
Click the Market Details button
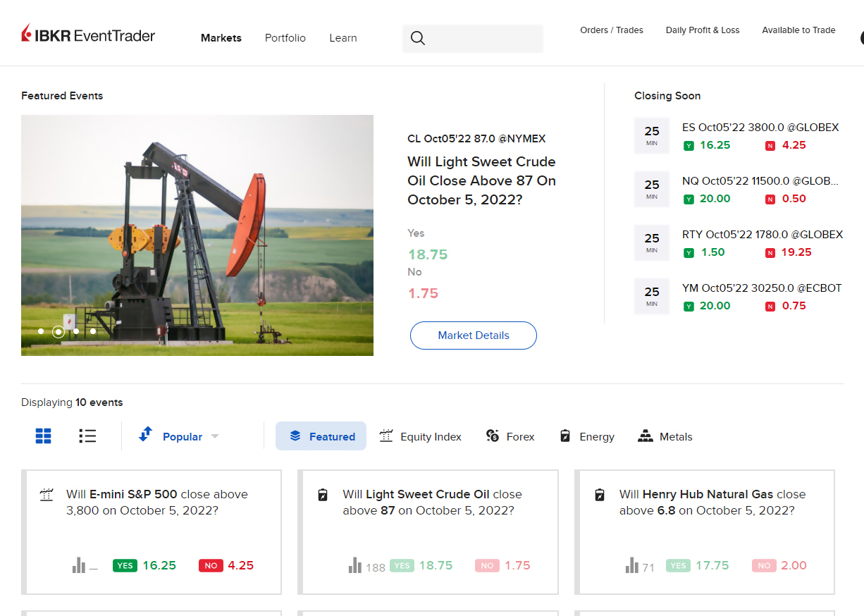pyautogui.click(x=474, y=335)
